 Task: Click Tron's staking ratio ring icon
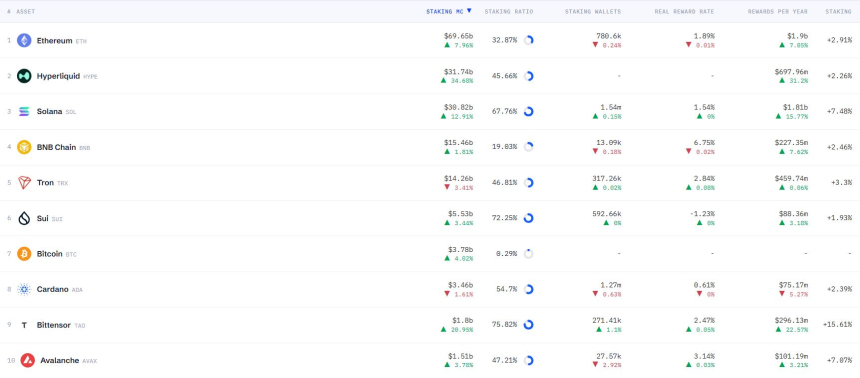pyautogui.click(x=529, y=183)
